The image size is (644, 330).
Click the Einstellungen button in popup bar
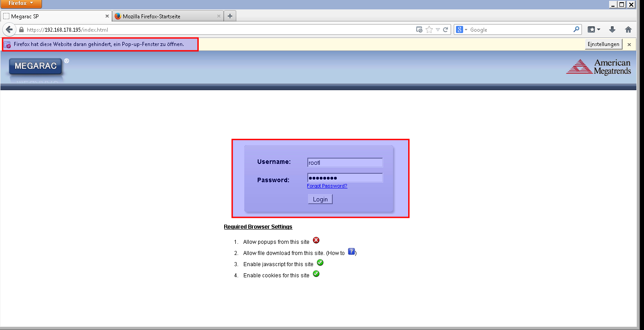point(603,44)
